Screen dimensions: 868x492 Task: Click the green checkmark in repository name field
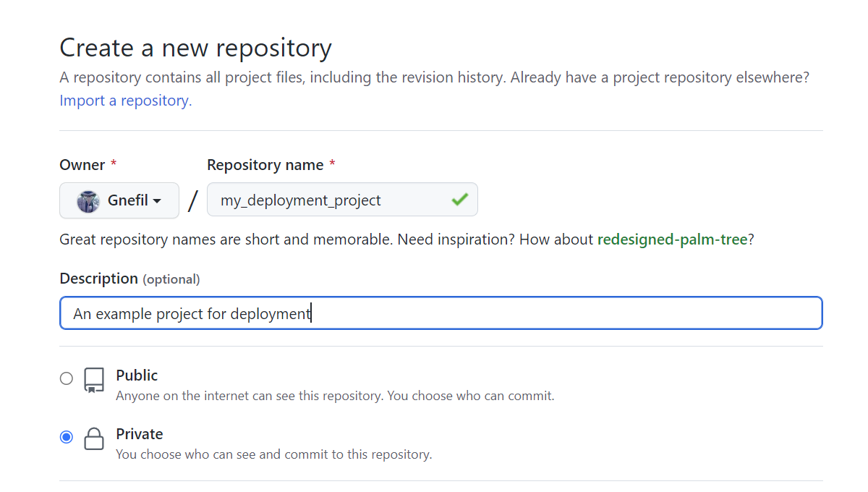point(459,200)
